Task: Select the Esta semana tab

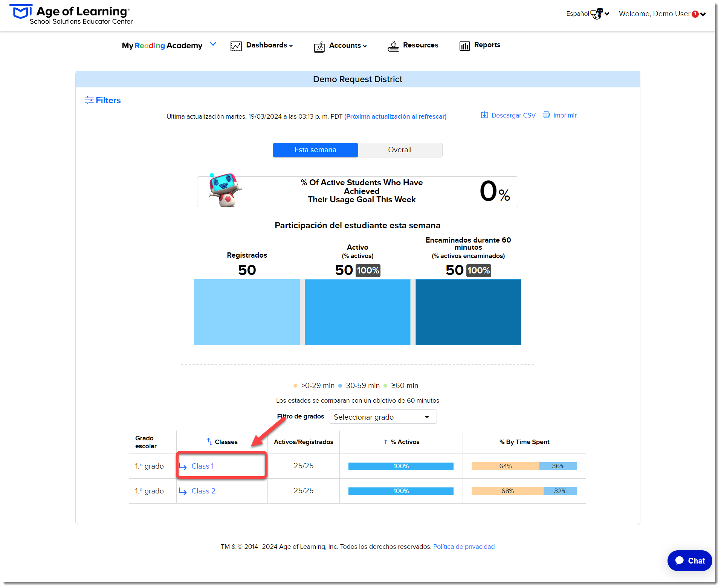Action: [x=315, y=150]
